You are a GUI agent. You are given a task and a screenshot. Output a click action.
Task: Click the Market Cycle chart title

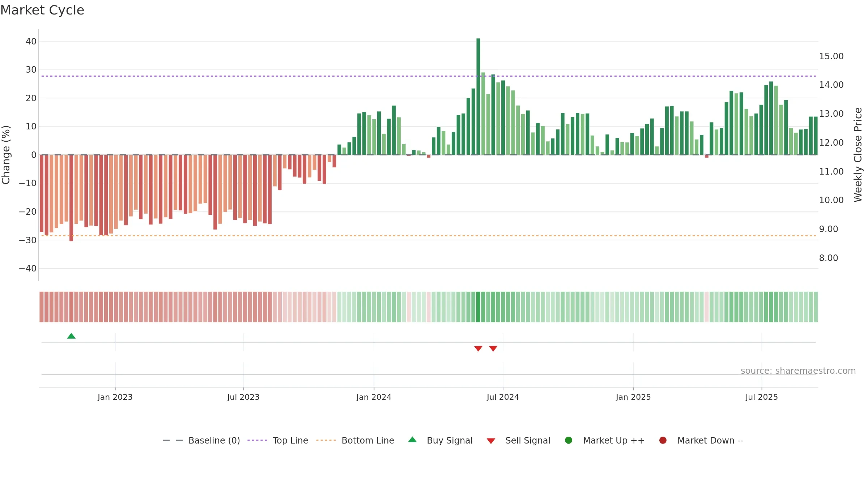(x=42, y=10)
